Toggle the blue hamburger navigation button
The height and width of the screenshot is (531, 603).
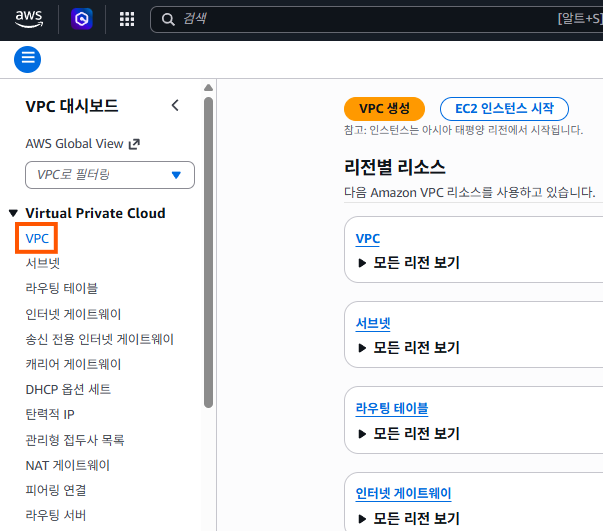[27, 60]
